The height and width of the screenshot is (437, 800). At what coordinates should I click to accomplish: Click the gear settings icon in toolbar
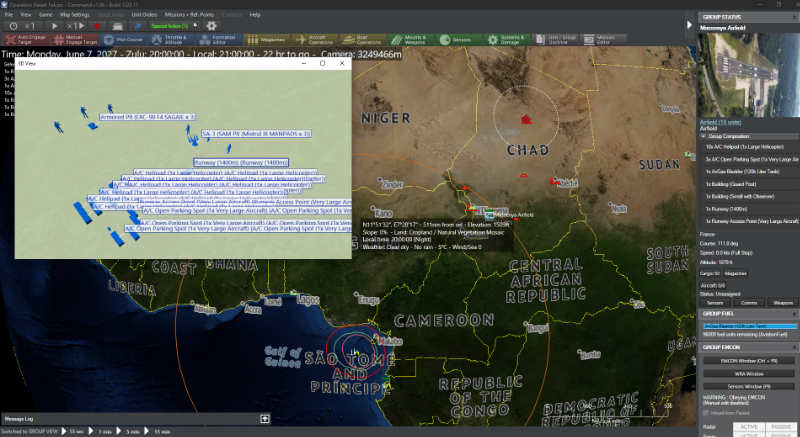[212, 25]
